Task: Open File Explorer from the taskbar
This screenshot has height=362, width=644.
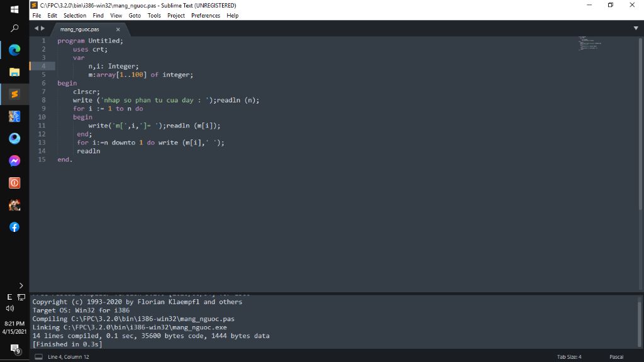Action: 14,72
